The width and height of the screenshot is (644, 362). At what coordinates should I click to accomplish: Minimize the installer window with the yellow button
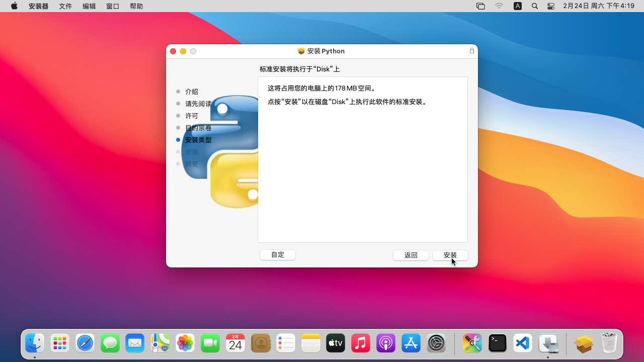point(183,51)
